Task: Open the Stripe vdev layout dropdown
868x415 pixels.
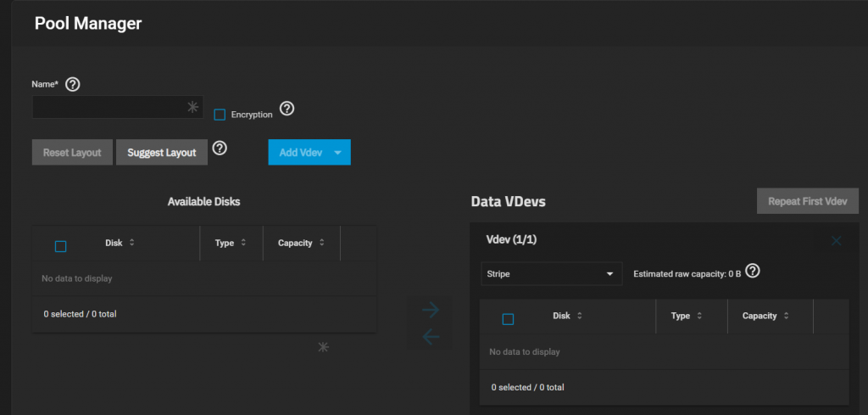Action: coord(551,274)
